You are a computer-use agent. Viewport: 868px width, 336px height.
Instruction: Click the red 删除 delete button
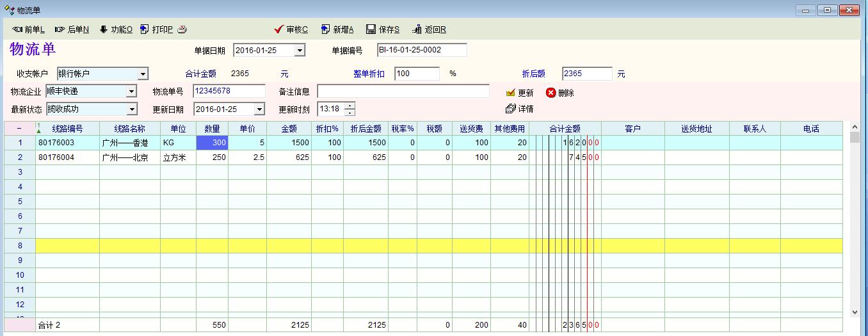coord(559,93)
